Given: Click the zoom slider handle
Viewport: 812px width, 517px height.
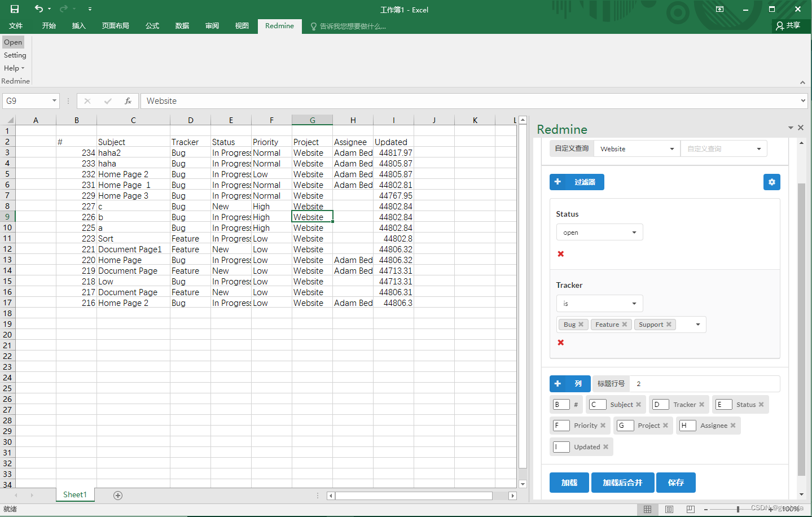Looking at the screenshot, I should [738, 509].
